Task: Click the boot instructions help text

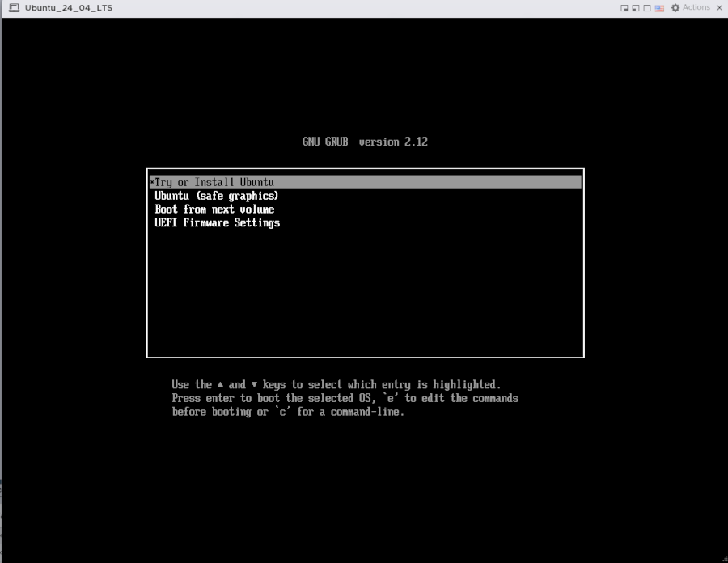Action: tap(345, 397)
